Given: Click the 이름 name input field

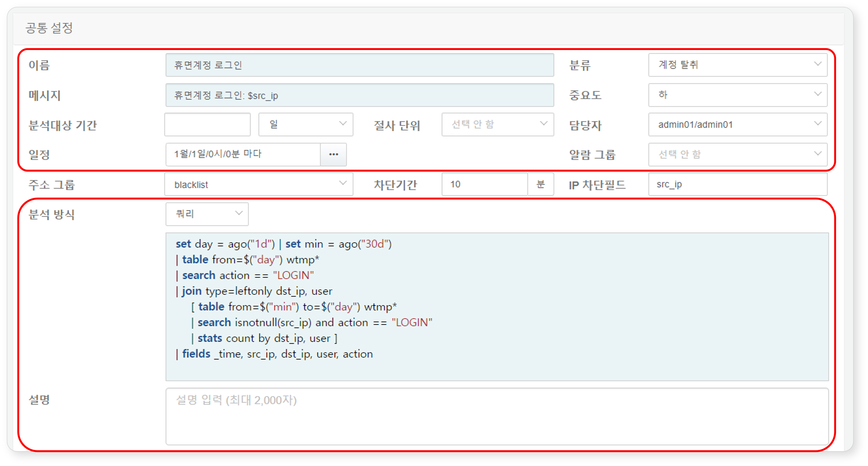Looking at the screenshot, I should tap(360, 65).
